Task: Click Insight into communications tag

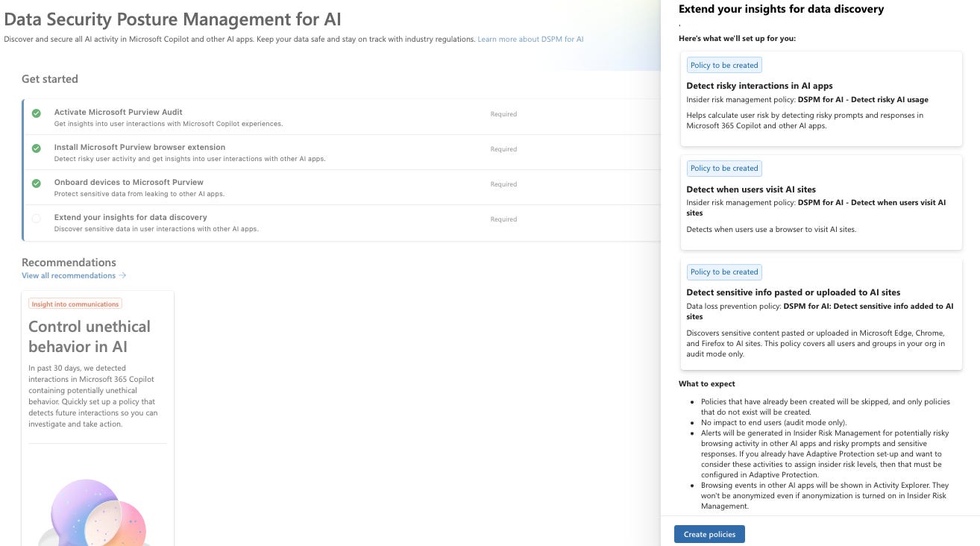Action: click(75, 304)
